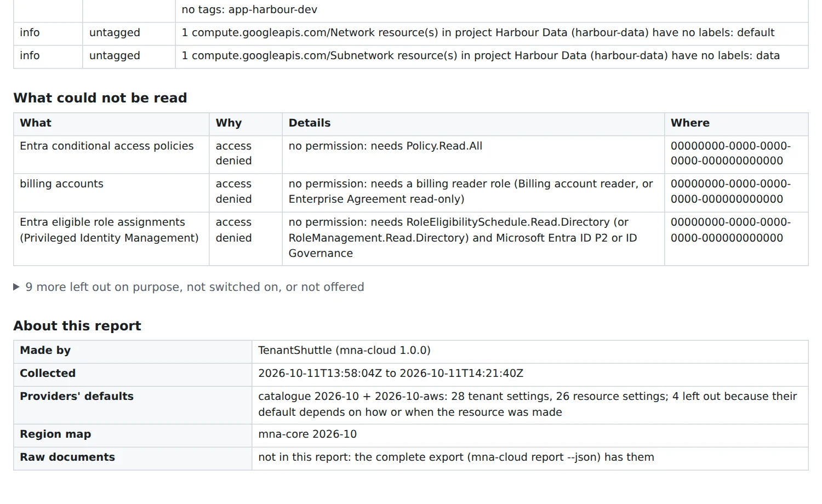The width and height of the screenshot is (822, 504).
Task: Select the "not in this report" raw documents text
Action: pyautogui.click(x=456, y=457)
